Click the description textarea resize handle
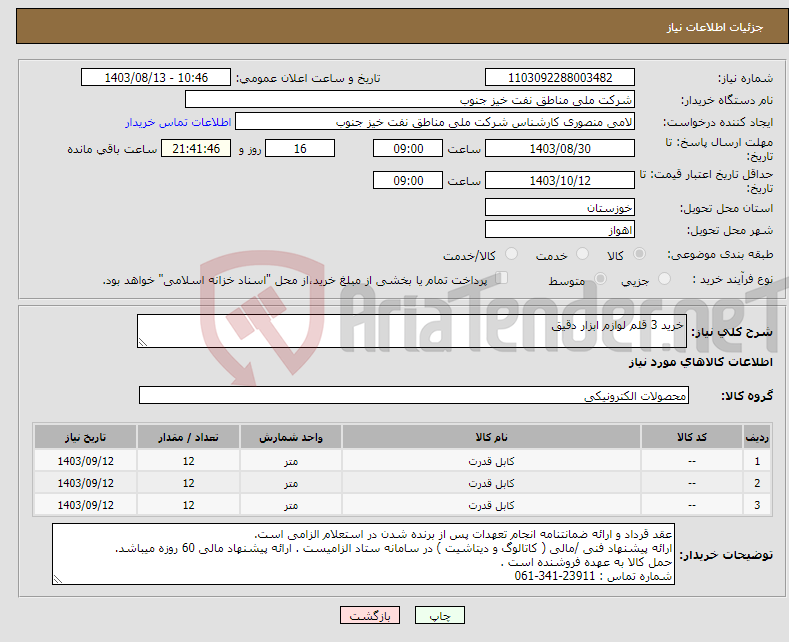This screenshot has height=642, width=789. 143,342
